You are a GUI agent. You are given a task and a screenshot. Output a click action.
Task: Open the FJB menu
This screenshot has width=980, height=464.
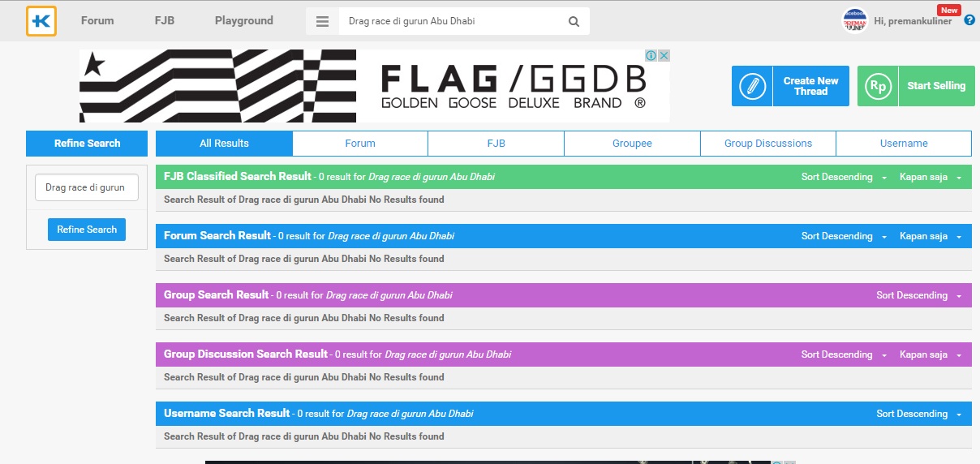tap(165, 20)
